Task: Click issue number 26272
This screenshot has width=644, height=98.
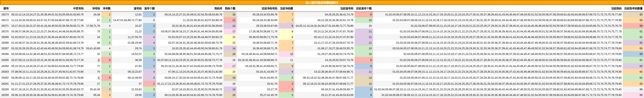Action: pos(5,20)
